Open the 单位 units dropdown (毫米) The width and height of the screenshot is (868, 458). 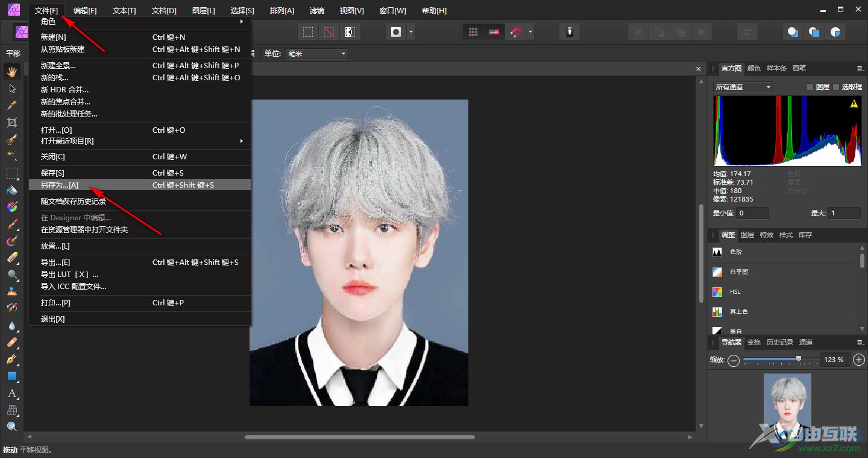click(x=317, y=54)
